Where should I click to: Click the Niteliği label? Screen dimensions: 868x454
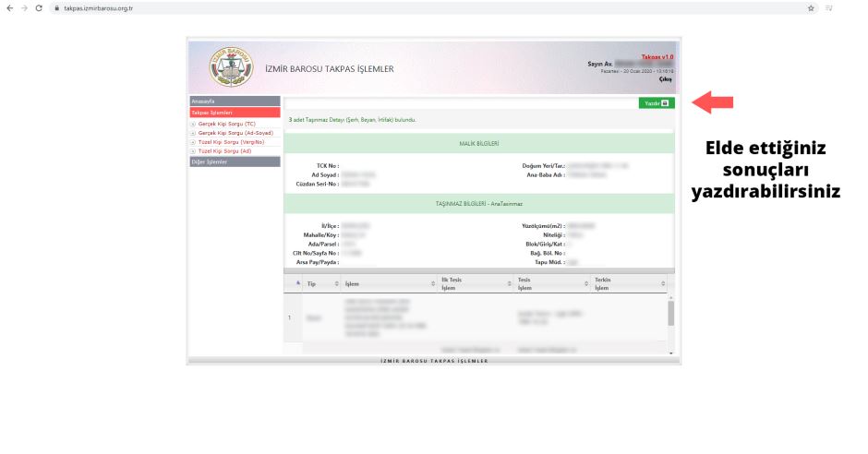(x=553, y=235)
